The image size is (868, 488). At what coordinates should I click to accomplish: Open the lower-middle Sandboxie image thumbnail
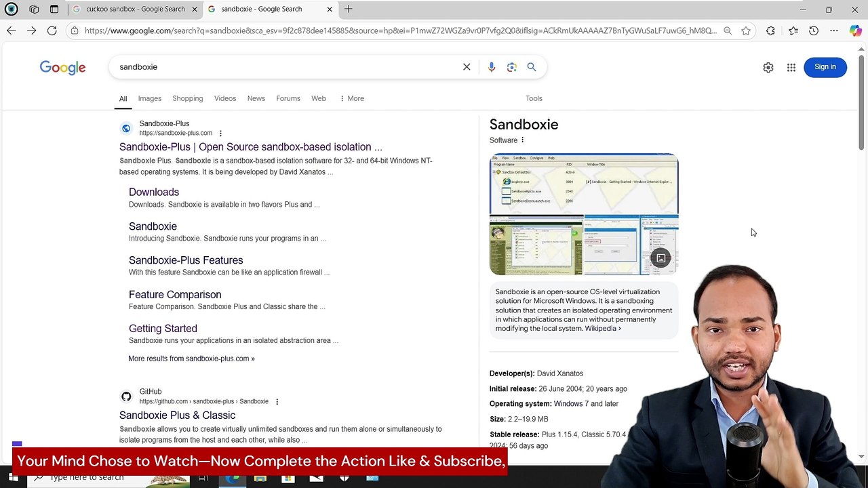pos(612,245)
